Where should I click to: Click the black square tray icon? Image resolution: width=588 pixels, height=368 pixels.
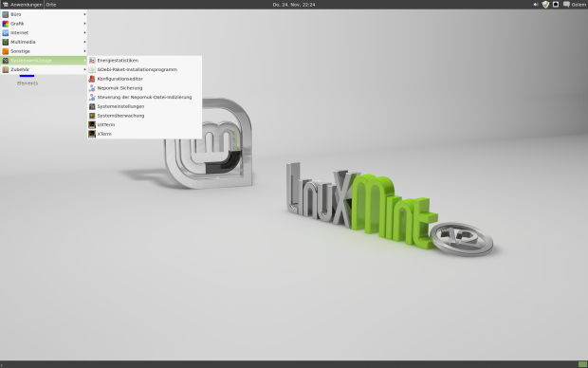(556, 5)
